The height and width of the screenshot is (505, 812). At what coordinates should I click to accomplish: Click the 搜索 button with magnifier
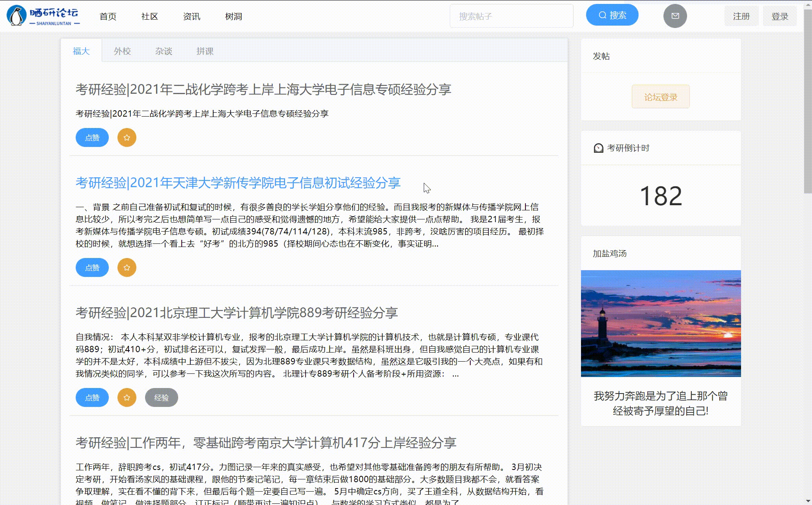(x=612, y=15)
